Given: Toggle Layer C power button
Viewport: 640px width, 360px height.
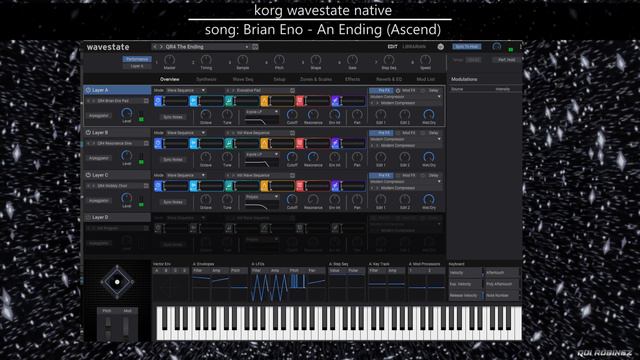Looking at the screenshot, I should [x=88, y=175].
